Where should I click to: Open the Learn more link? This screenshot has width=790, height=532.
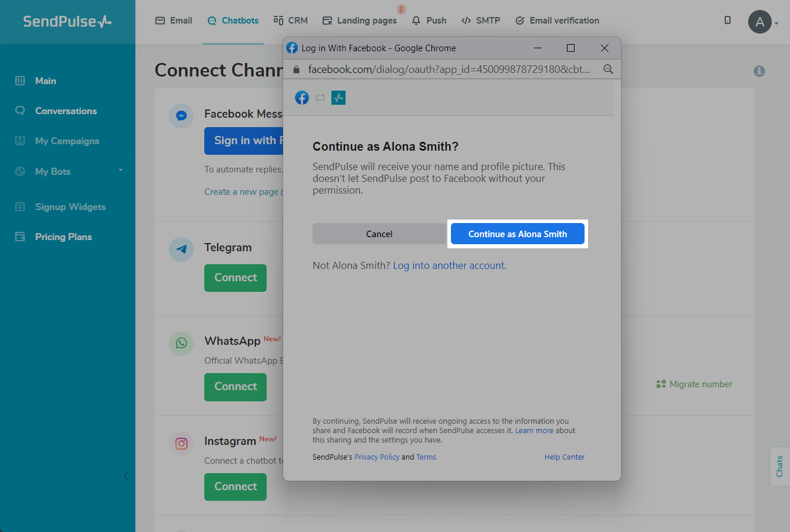click(x=534, y=431)
